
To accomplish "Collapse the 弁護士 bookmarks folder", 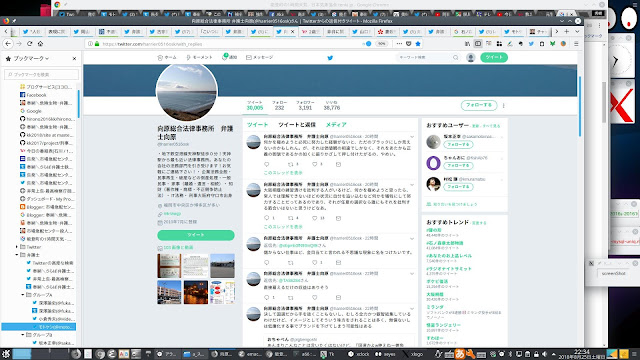I will tap(17, 255).
